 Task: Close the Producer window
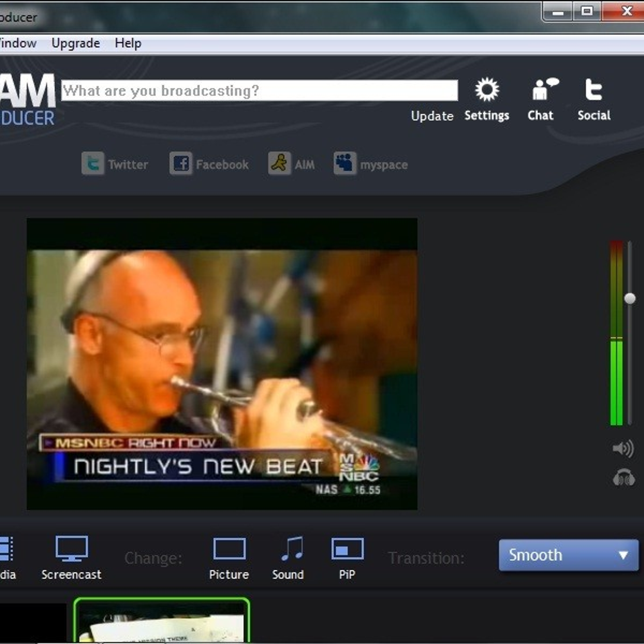pos(623,11)
